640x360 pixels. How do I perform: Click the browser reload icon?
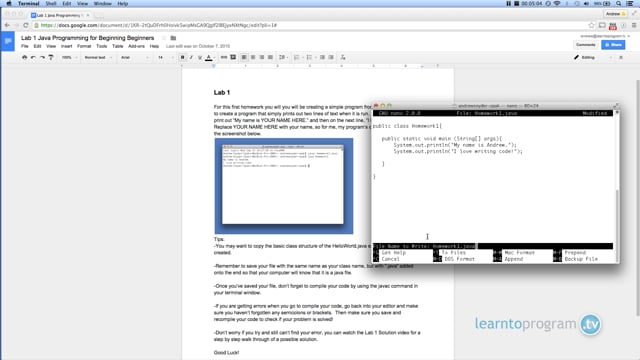click(25, 25)
